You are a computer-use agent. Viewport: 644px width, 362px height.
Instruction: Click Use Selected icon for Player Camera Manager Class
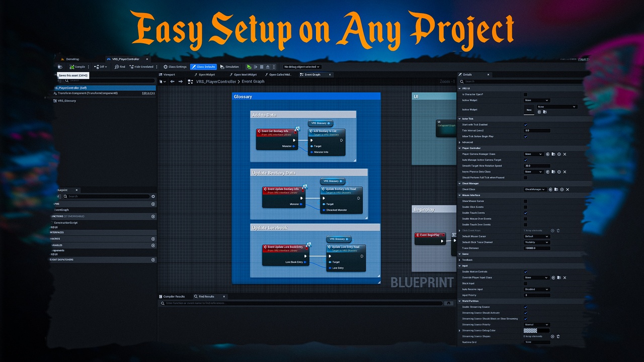coord(547,154)
